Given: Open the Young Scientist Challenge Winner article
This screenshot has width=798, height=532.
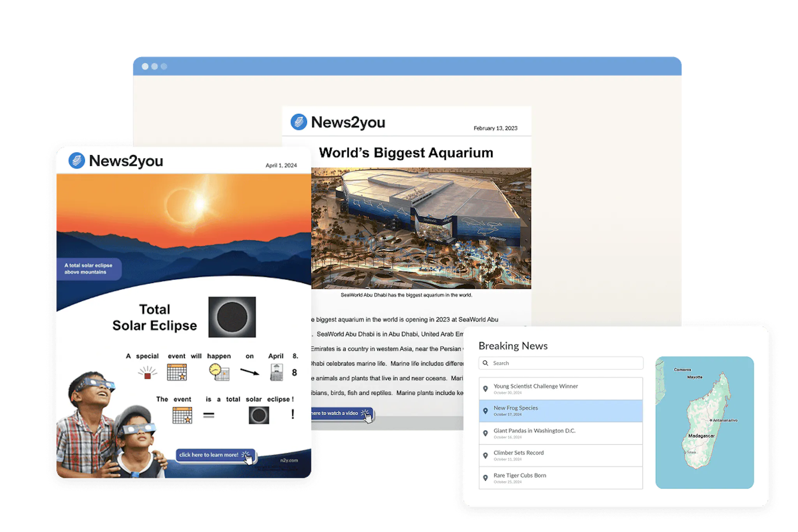Looking at the screenshot, I should (535, 386).
